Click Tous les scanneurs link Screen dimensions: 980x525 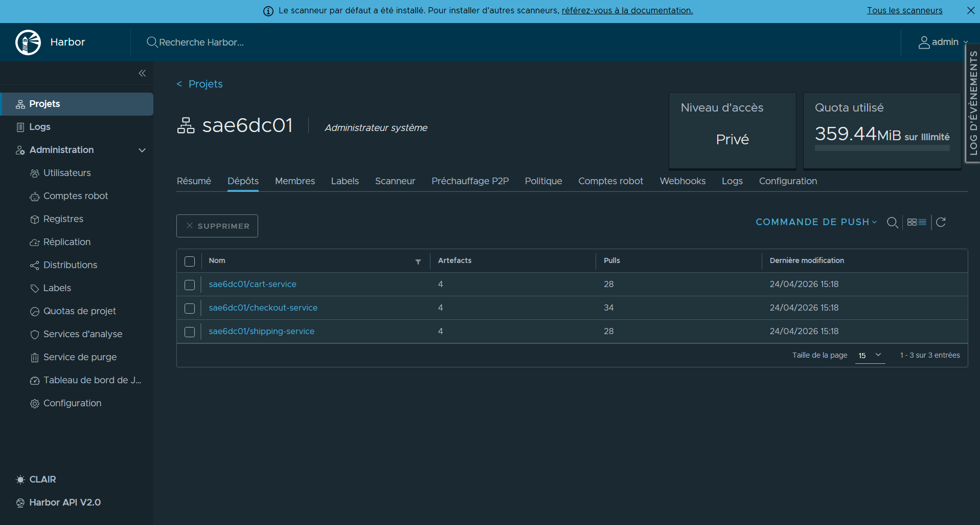(904, 10)
